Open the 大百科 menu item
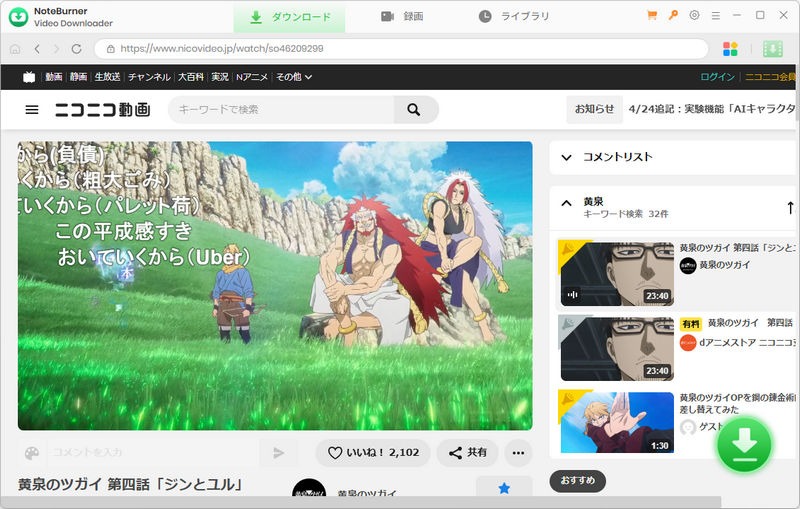This screenshot has width=800, height=509. coord(190,77)
